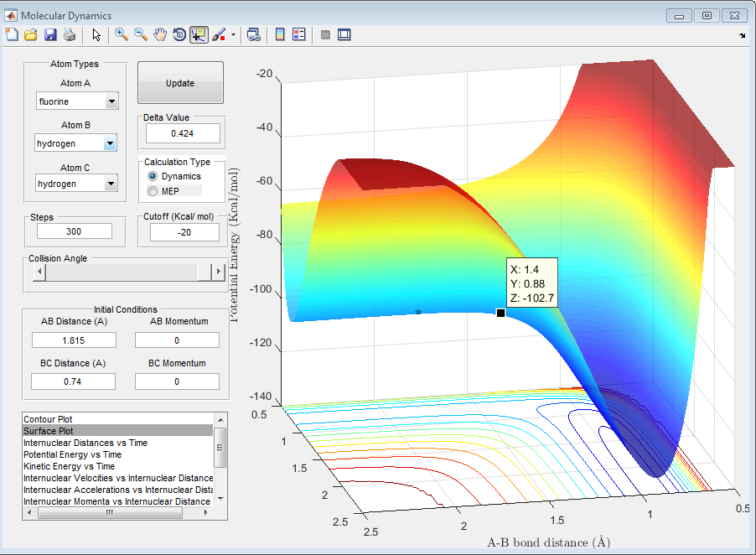The image size is (756, 555).
Task: Select the MEP calculation type
Action: [x=153, y=191]
